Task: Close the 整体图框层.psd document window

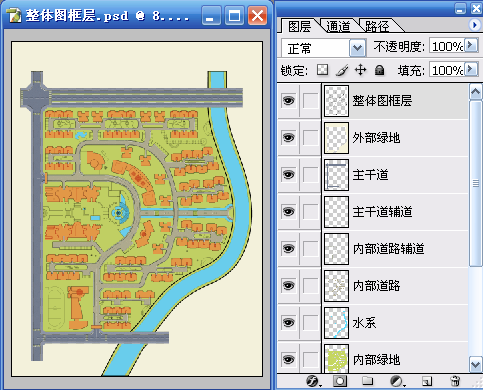Action: click(x=257, y=16)
